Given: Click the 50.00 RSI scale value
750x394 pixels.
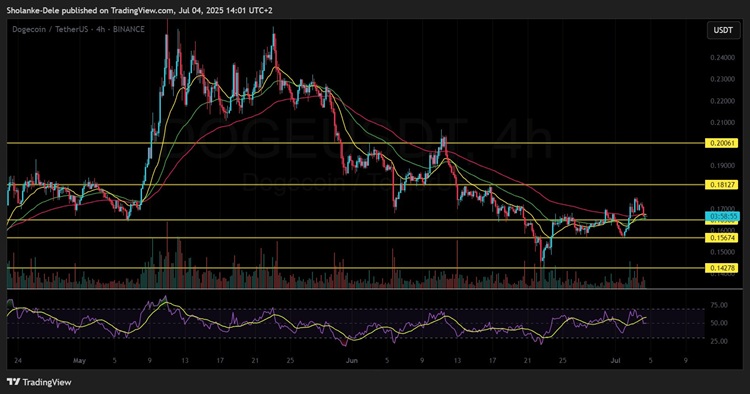Looking at the screenshot, I should point(719,323).
